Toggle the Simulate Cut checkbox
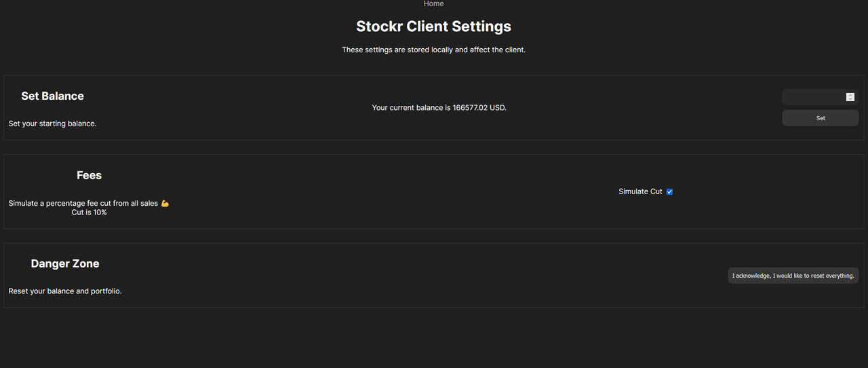The image size is (868, 368). pos(669,192)
